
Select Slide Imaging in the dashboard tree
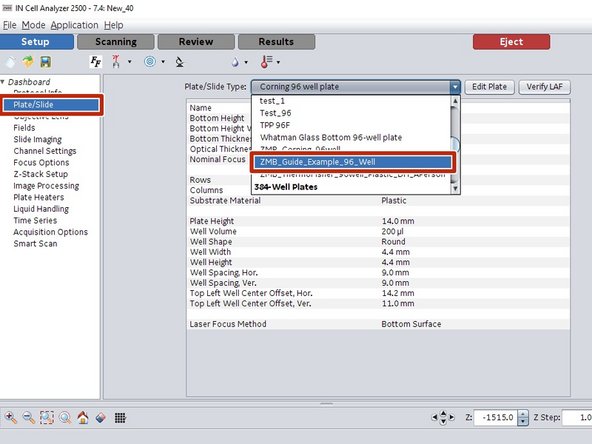click(x=38, y=139)
